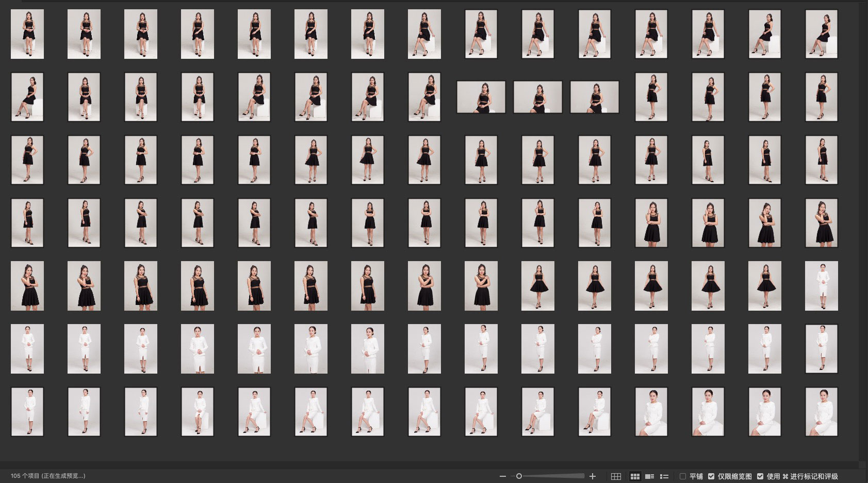Select the white-dress photo in the fifth row
Viewport: 868px width, 483px height.
coord(821,286)
